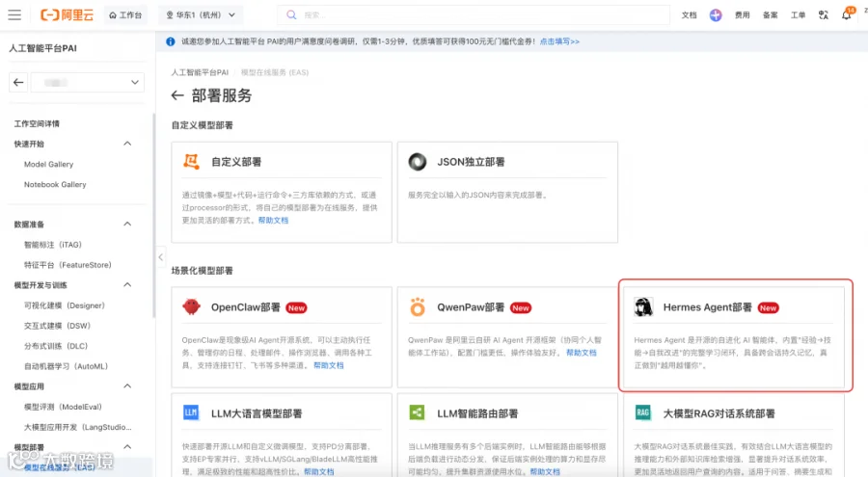Open the 费用 menu
Viewport: 868px width, 477px height.
742,15
